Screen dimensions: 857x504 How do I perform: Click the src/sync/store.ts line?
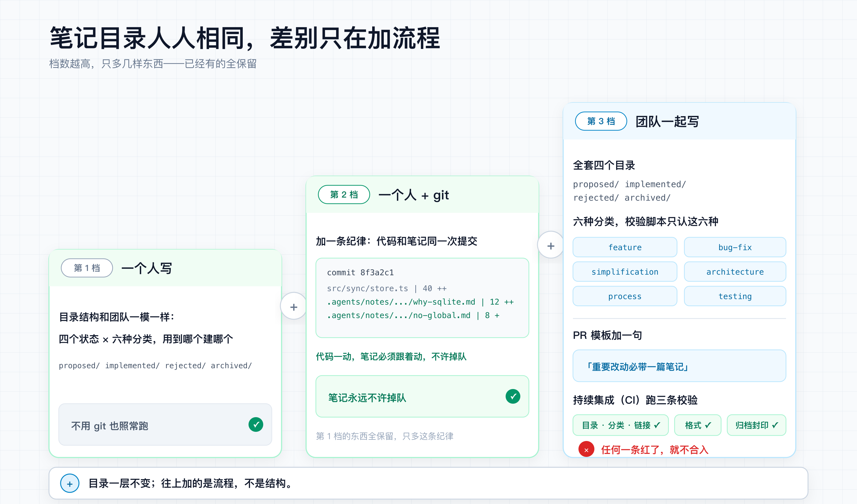[387, 288]
